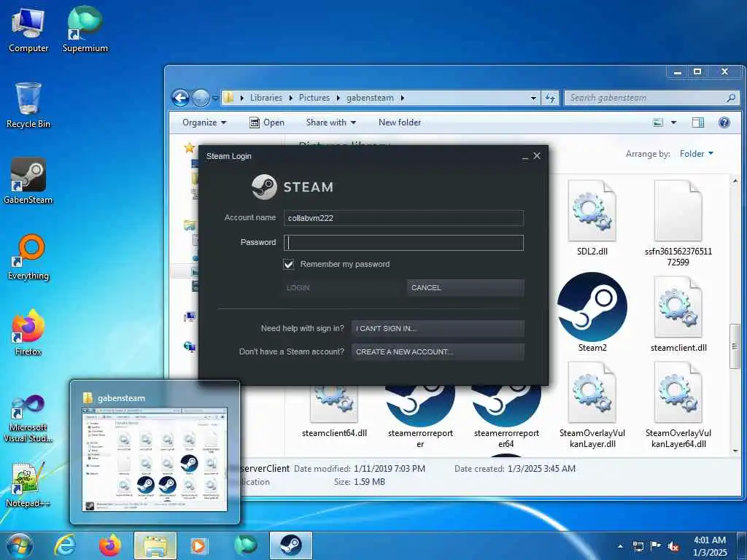Toggle the Explorer preview pane button
747x560 pixels.
pyautogui.click(x=698, y=122)
